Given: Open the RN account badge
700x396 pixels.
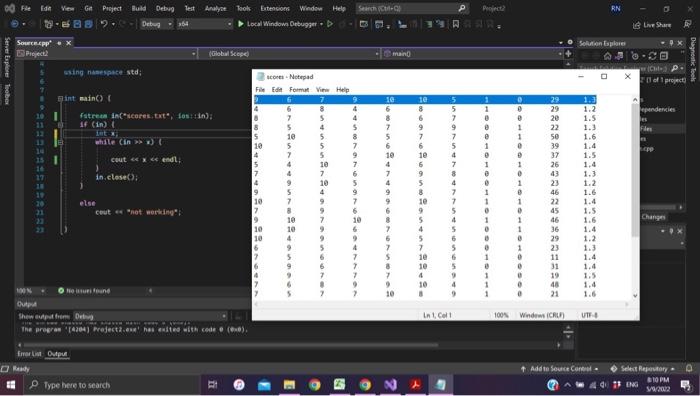Looking at the screenshot, I should coord(616,8).
